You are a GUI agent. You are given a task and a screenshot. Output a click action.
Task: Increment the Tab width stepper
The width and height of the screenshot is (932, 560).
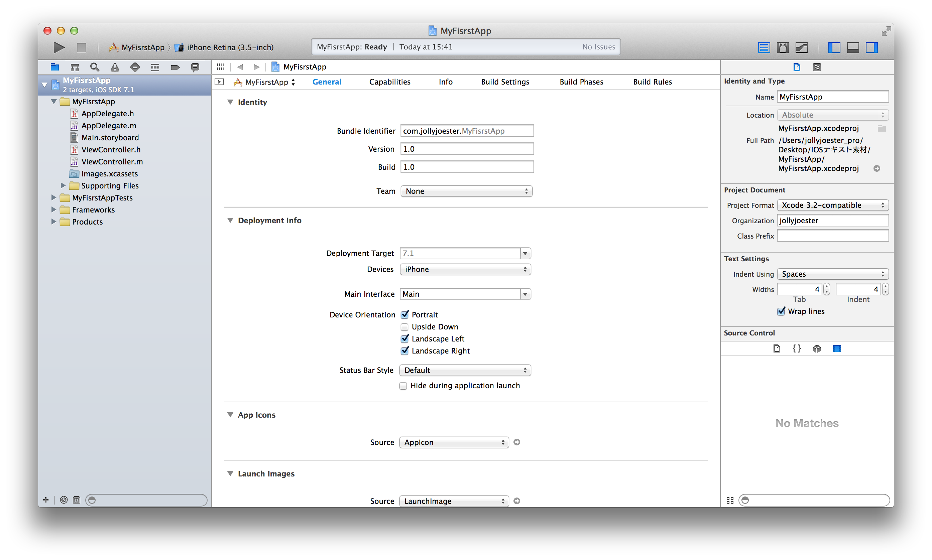pyautogui.click(x=827, y=287)
